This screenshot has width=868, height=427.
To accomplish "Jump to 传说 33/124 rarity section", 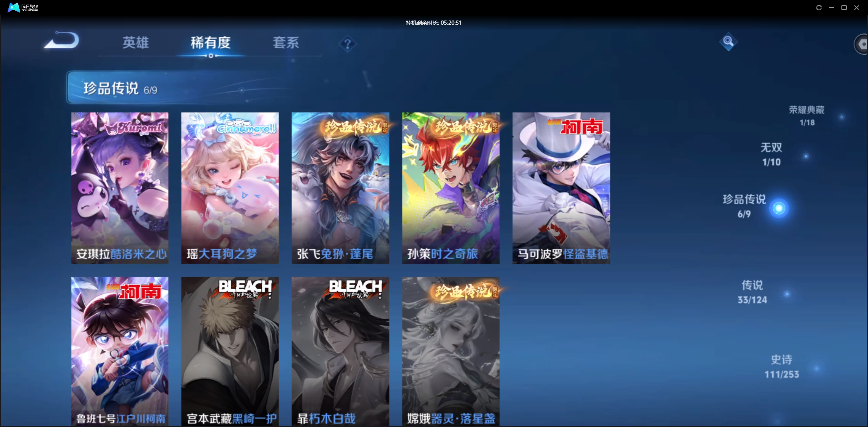I will (752, 292).
